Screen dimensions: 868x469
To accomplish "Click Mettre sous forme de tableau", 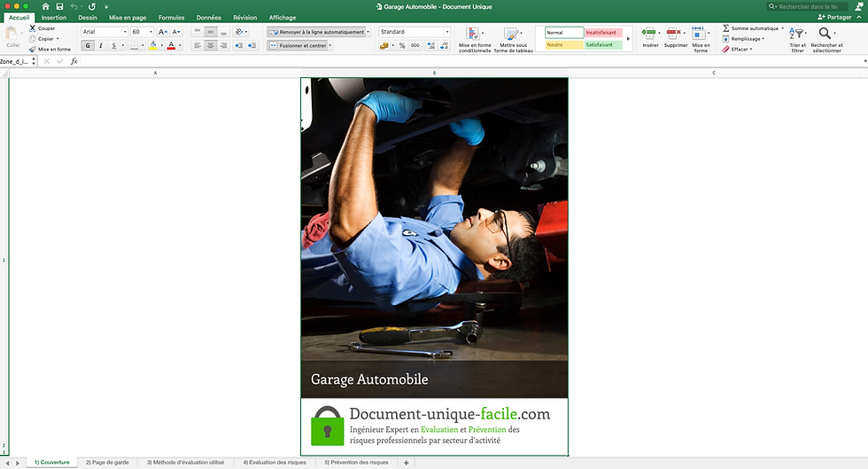I will 513,40.
